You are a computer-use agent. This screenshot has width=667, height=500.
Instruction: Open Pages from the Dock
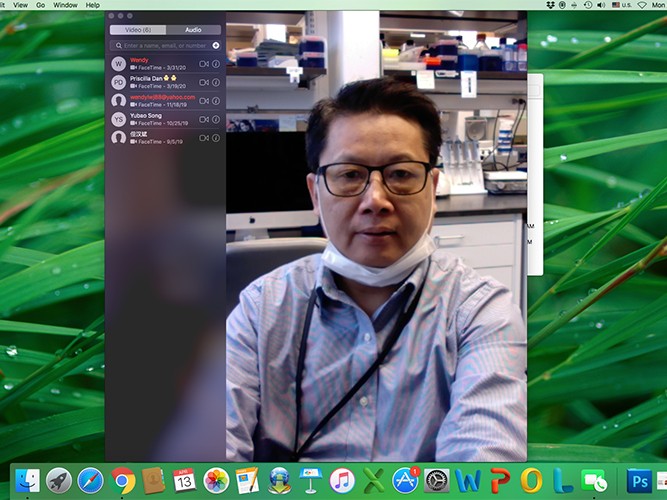(x=247, y=481)
